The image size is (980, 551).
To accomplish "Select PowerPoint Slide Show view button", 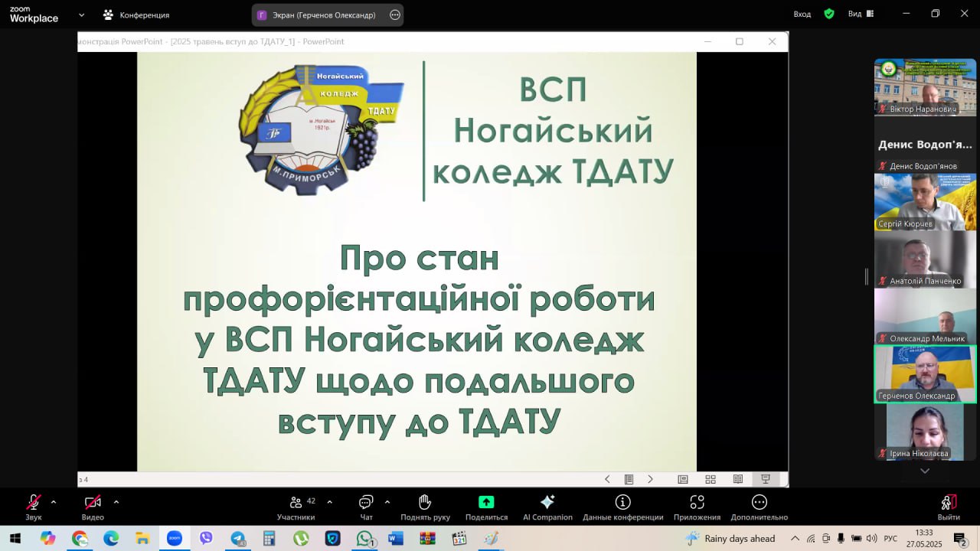I will point(765,479).
